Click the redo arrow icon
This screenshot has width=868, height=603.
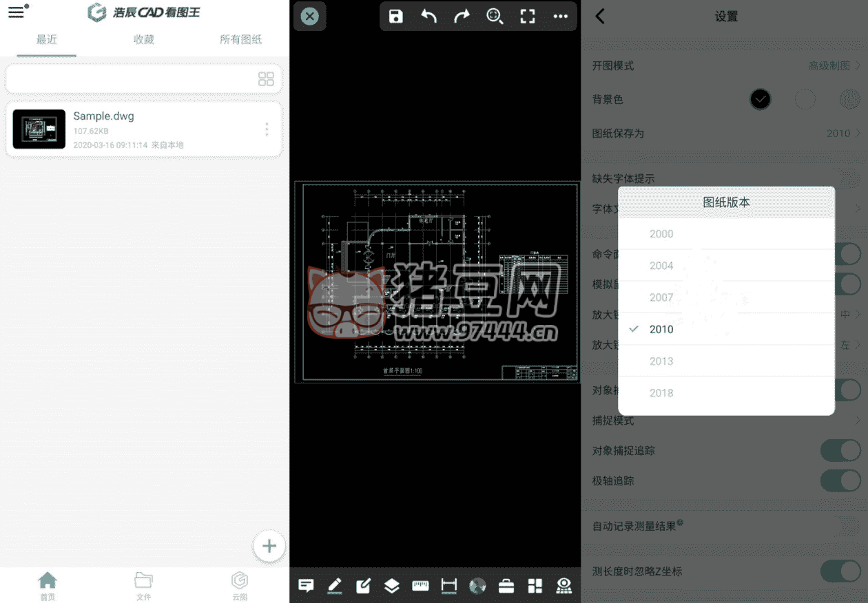point(462,17)
